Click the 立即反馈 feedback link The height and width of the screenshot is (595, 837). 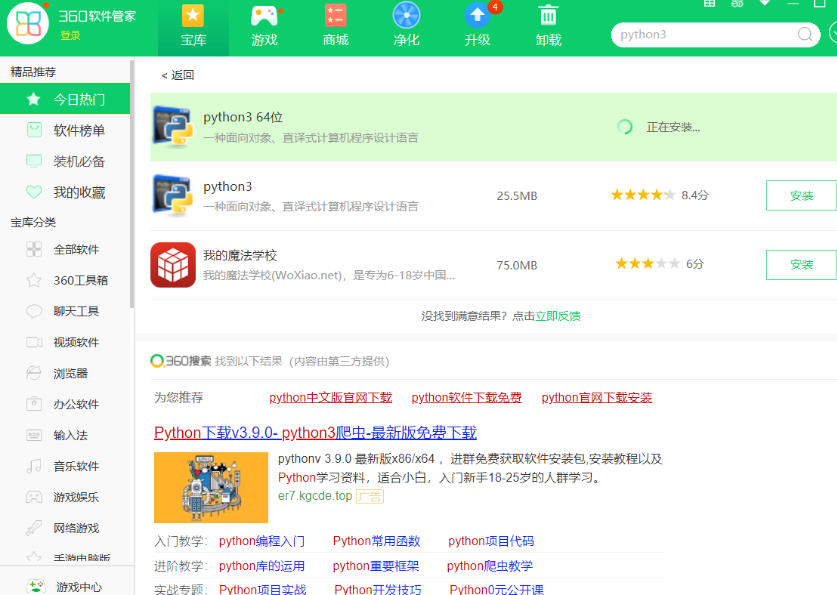point(558,316)
